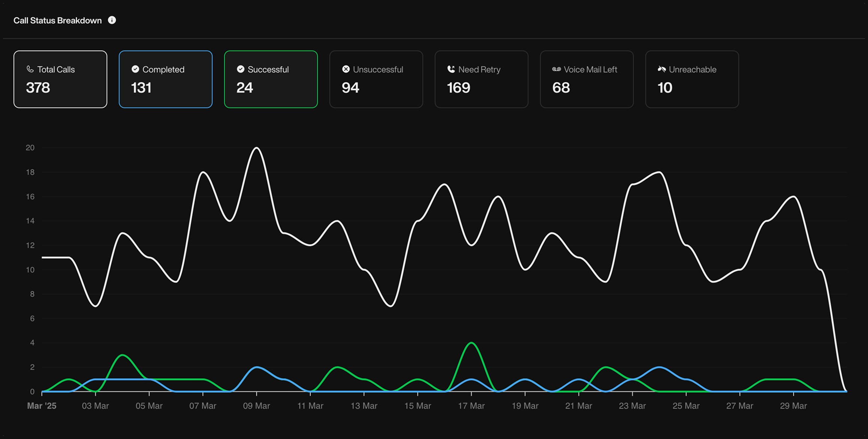This screenshot has height=439, width=868.
Task: Click the X-circle icon next to Unsuccessful
Action: coord(346,69)
